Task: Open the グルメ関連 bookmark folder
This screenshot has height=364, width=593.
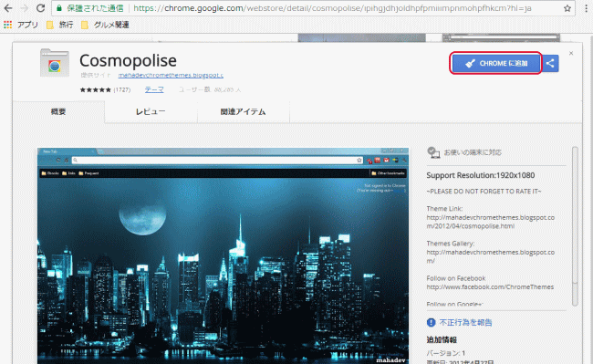Action: [x=105, y=25]
